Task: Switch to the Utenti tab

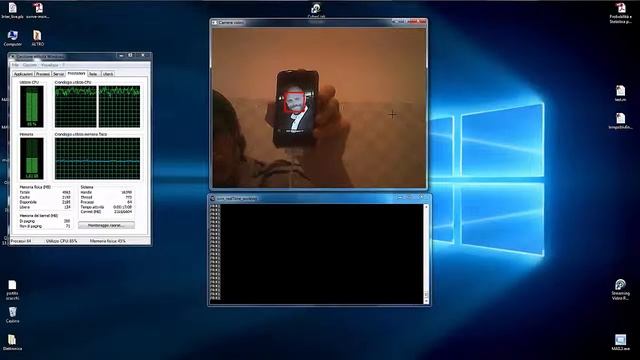Action: (x=108, y=74)
